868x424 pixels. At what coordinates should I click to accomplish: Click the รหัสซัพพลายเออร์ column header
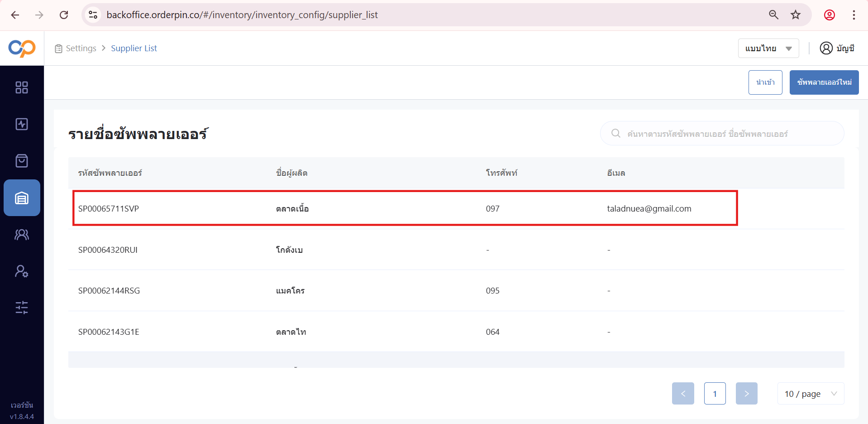110,173
